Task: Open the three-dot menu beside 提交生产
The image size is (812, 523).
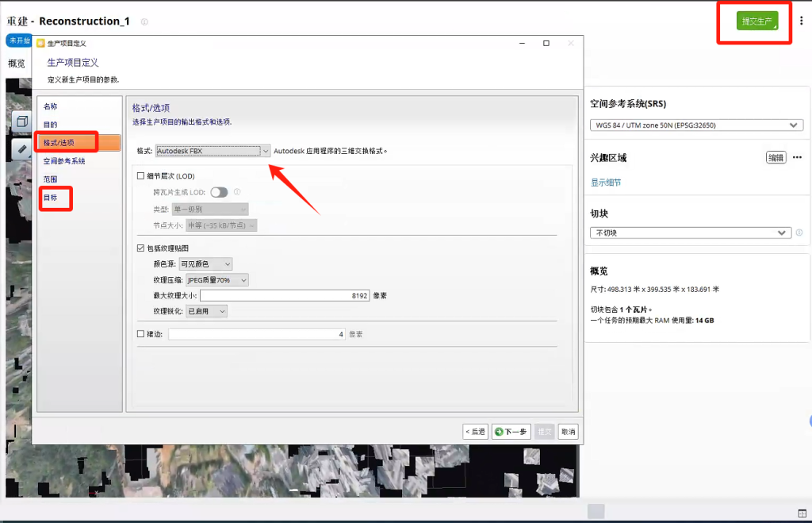Action: click(801, 21)
